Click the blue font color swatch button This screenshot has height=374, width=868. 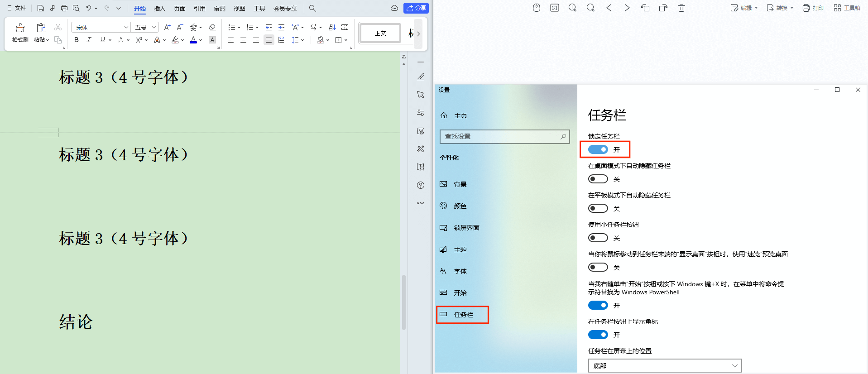(x=193, y=40)
